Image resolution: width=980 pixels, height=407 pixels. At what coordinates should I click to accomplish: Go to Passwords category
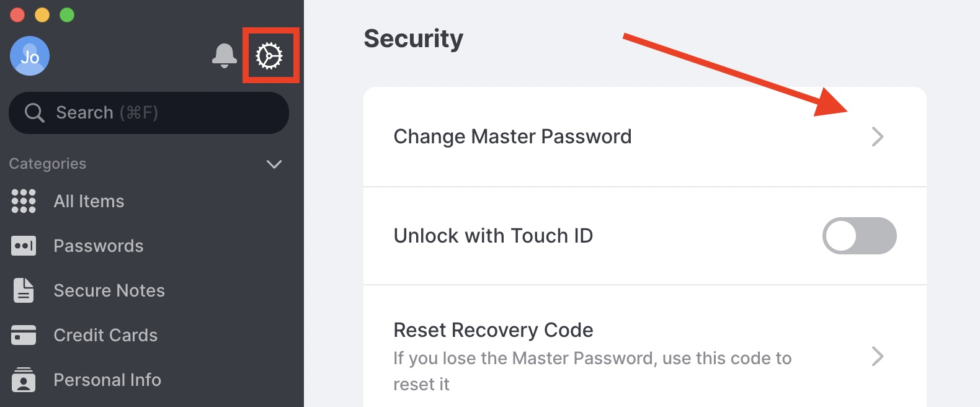[x=99, y=246]
